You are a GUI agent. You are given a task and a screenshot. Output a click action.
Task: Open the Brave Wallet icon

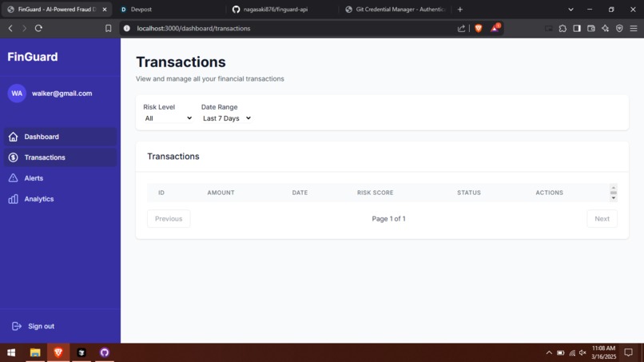591,28
